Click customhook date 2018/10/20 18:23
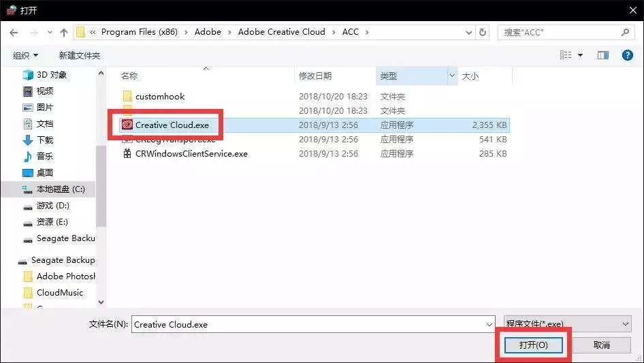The image size is (644, 363). click(x=333, y=97)
